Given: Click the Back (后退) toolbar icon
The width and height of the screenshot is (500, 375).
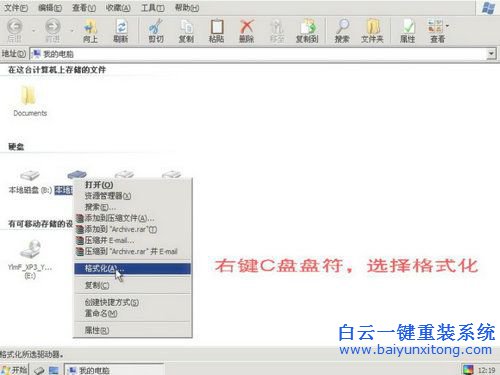Looking at the screenshot, I should pos(15,27).
